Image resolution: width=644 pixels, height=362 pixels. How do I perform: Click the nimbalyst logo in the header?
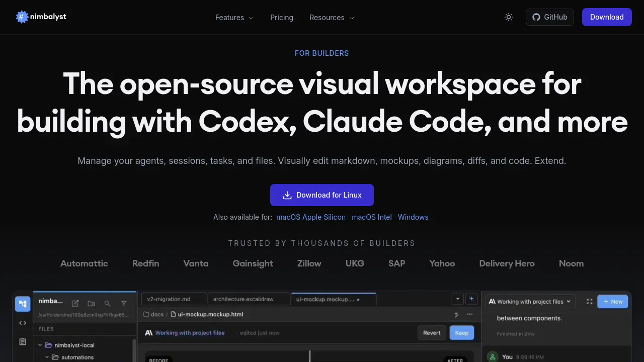[x=41, y=17]
